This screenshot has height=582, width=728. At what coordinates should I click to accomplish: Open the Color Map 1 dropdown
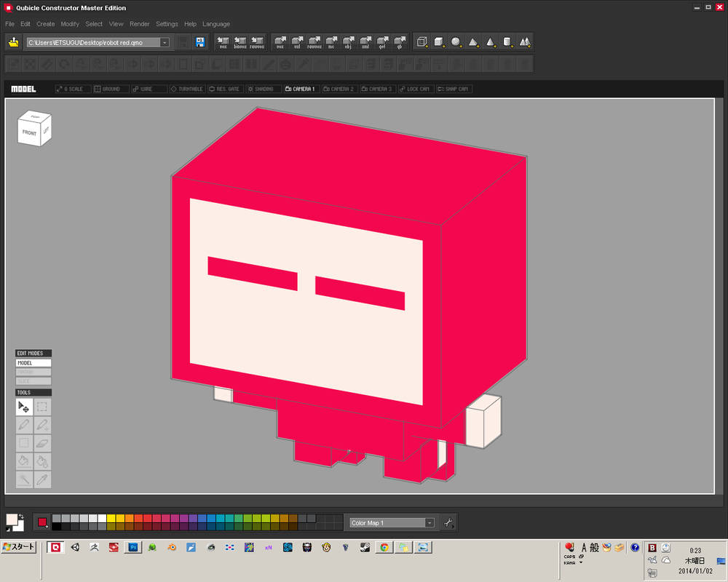[430, 522]
